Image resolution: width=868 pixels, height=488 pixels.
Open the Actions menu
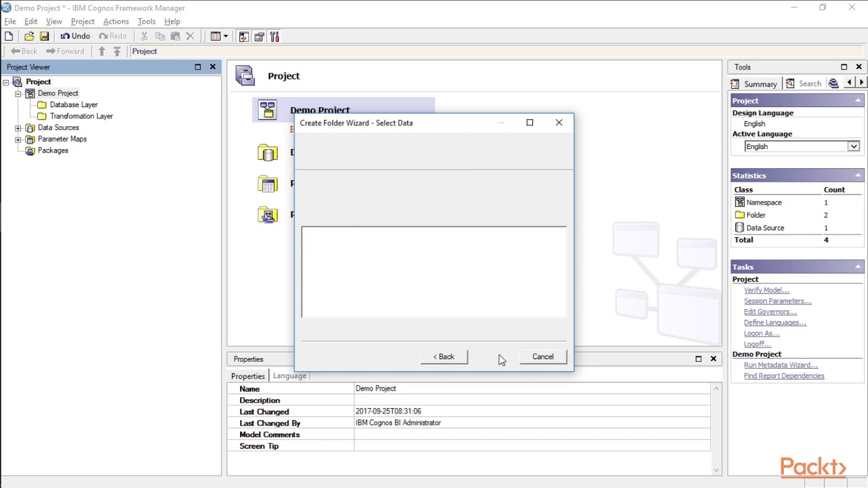click(116, 22)
